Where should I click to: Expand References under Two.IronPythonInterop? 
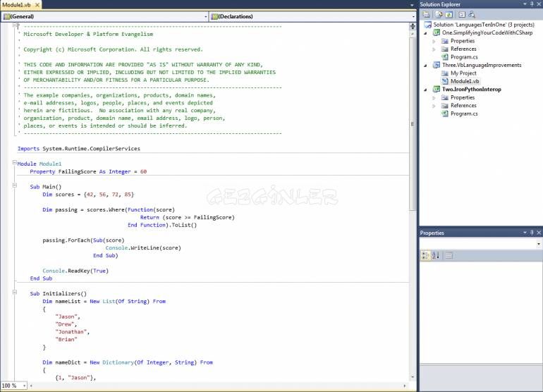(434, 106)
